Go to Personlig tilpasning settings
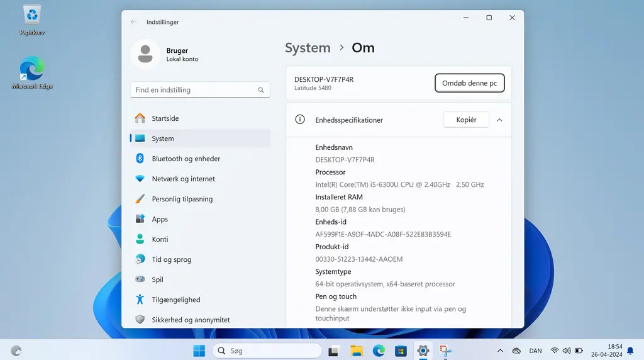 pos(182,199)
